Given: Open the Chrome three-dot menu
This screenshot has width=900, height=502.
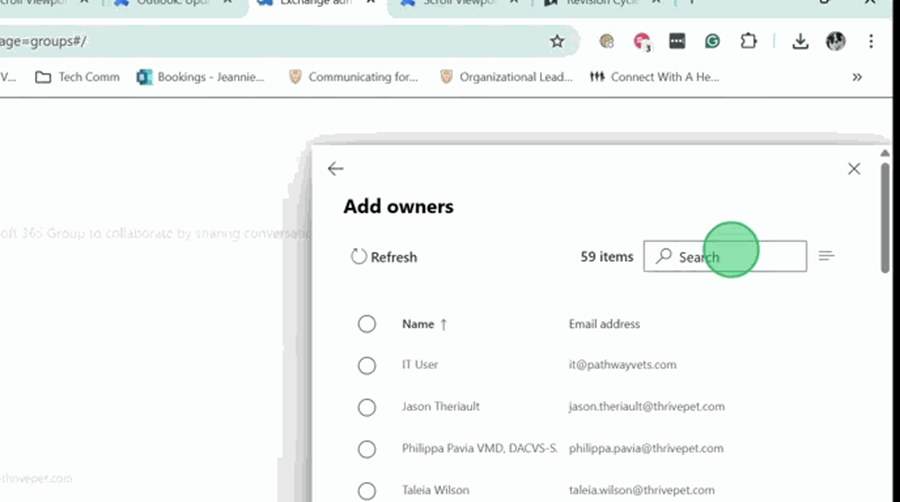Looking at the screenshot, I should 871,41.
